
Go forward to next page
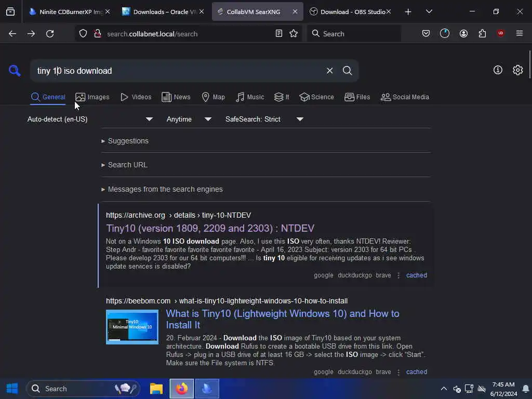point(31,34)
